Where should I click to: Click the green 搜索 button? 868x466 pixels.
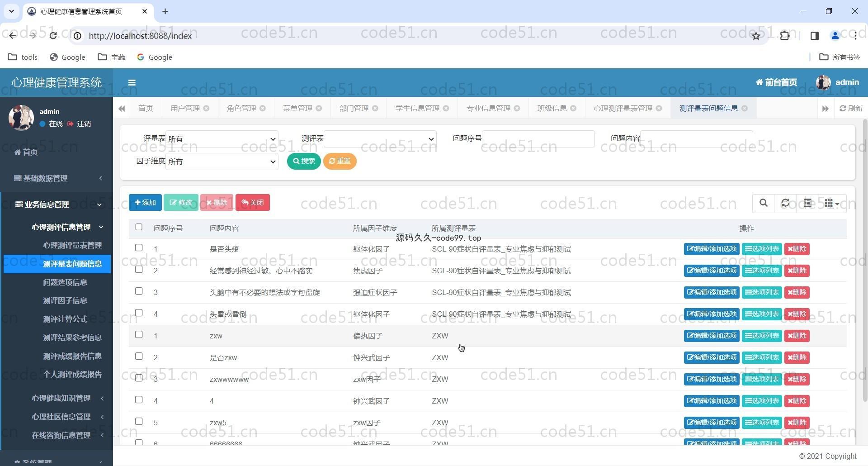(304, 161)
